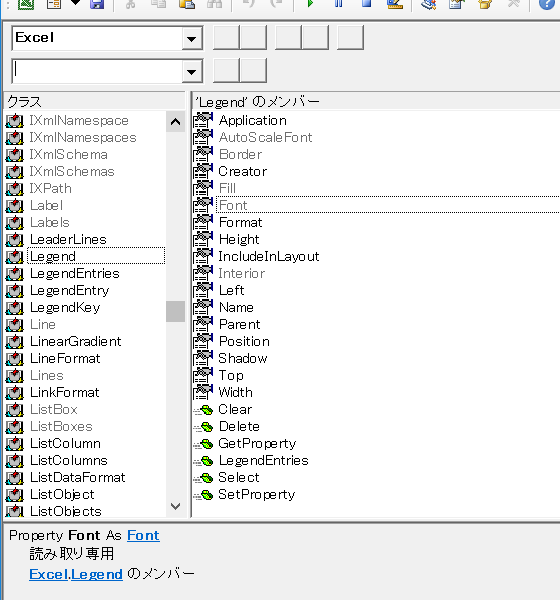This screenshot has width=560, height=600.
Task: Click the class list scrollbar thumb
Action: click(175, 311)
